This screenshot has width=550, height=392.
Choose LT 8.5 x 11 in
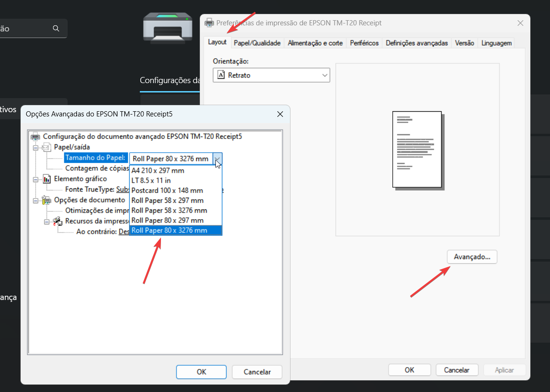[176, 180]
